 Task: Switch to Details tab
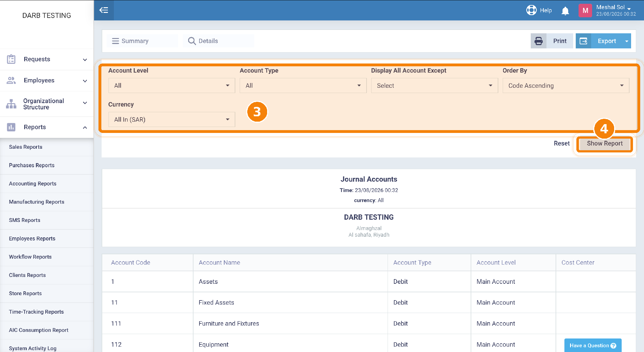pos(218,41)
